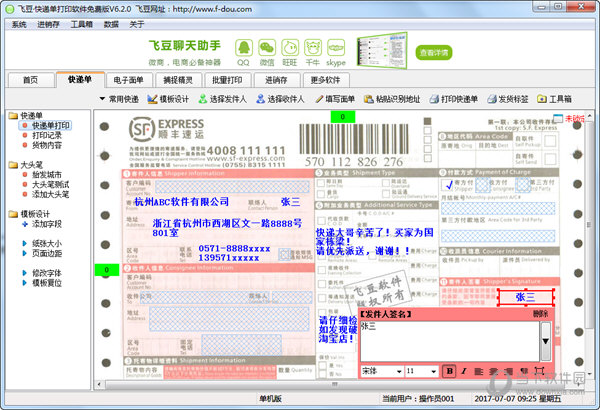Click the green 查看详情 button
Image resolution: width=600 pixels, height=410 pixels.
pos(434,52)
